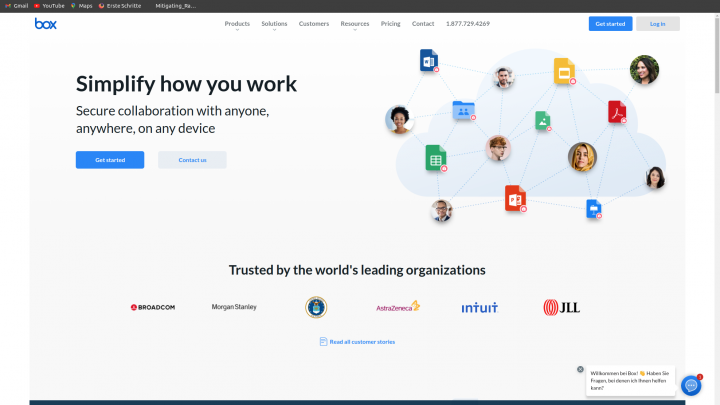Open the Word document icon in illustration
The height and width of the screenshot is (405, 720).
click(429, 60)
